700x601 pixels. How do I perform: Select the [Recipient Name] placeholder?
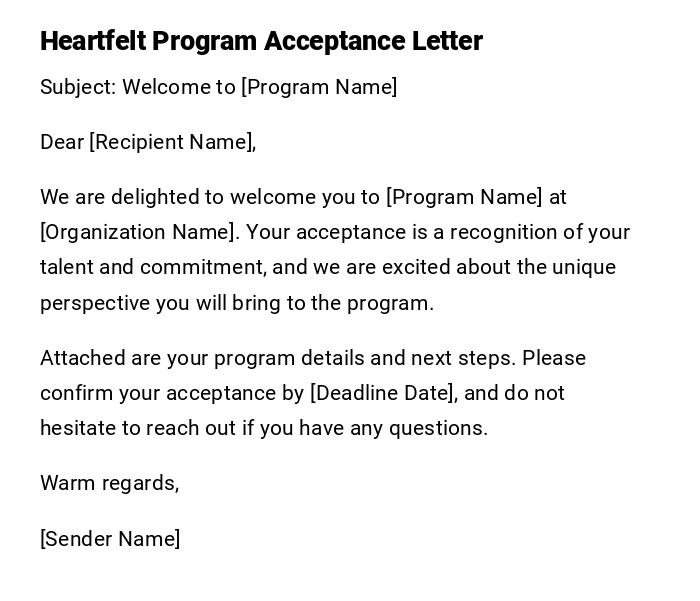(172, 142)
